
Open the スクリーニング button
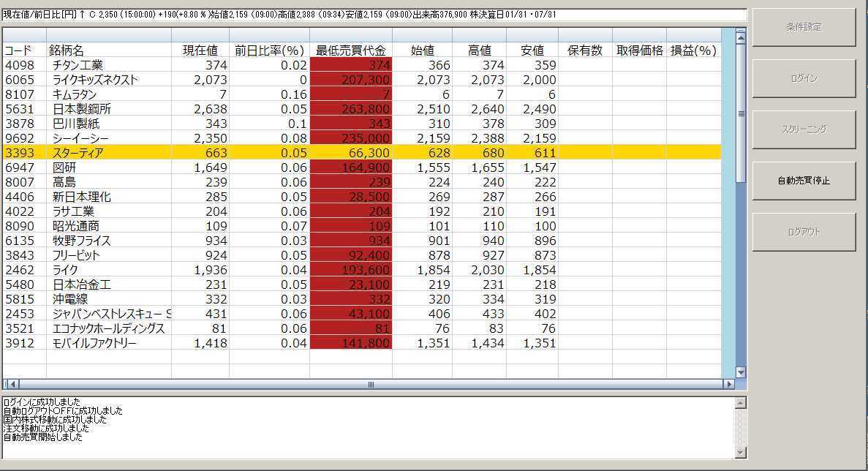click(x=804, y=129)
